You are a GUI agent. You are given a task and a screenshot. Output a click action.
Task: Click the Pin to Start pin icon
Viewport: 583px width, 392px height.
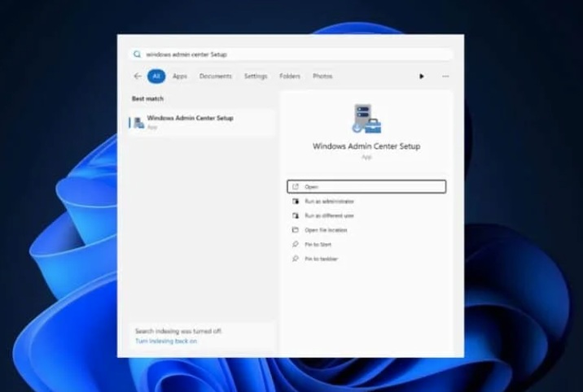point(296,245)
